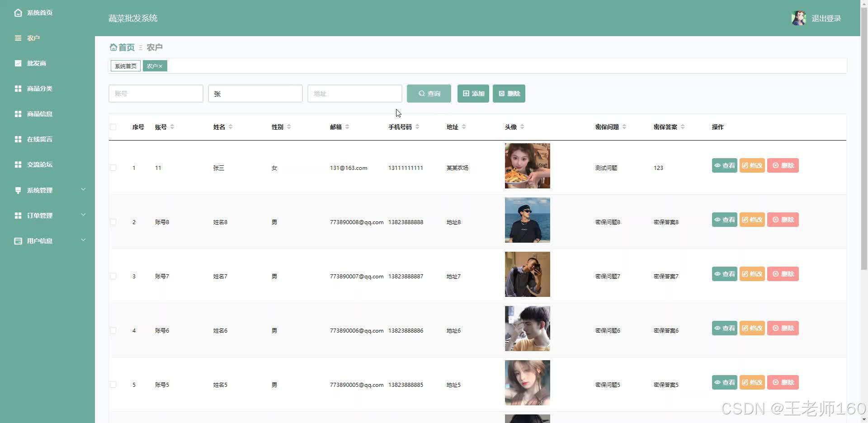Sort by 性别 column arrows
868x423 pixels.
(x=289, y=127)
